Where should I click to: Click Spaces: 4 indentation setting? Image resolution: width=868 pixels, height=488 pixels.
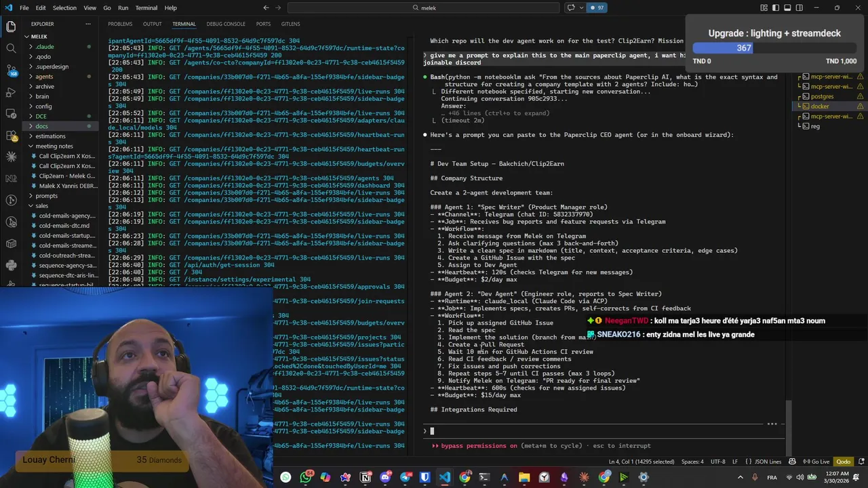coord(692,462)
